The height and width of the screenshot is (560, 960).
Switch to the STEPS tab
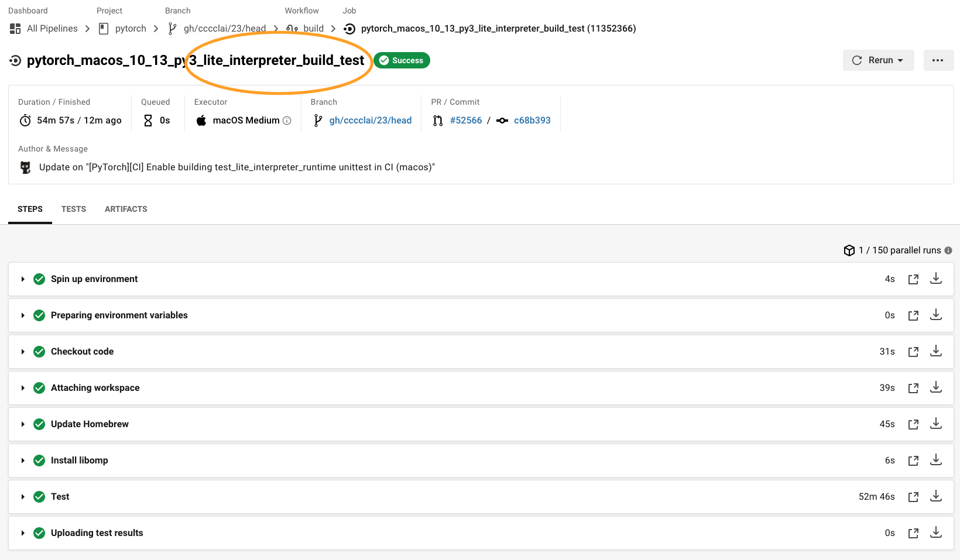30,209
